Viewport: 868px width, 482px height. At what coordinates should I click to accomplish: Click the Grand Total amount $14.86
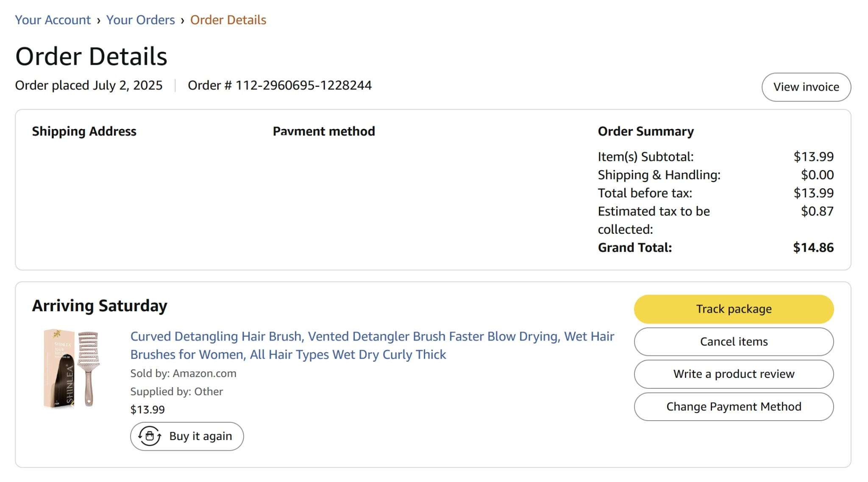(x=813, y=247)
